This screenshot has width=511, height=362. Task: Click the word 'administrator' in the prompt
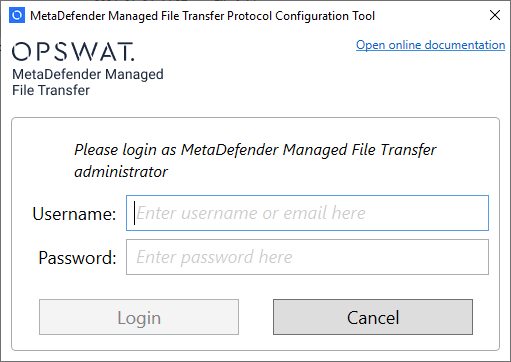click(121, 172)
